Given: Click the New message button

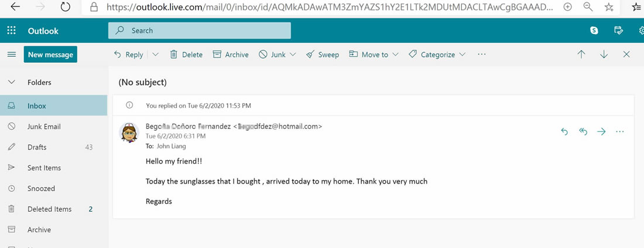Looking at the screenshot, I should click(50, 55).
